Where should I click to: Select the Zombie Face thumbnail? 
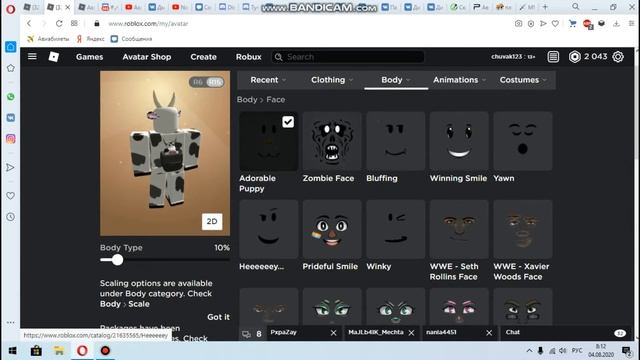pyautogui.click(x=332, y=141)
